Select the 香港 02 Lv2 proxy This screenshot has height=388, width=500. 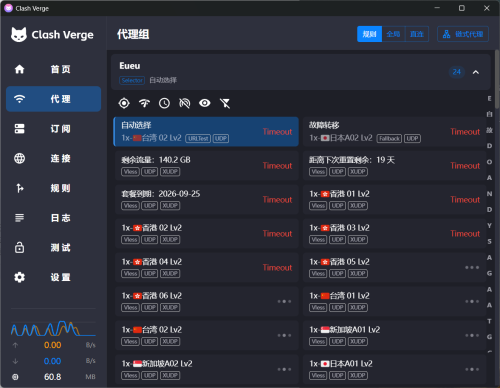click(207, 234)
